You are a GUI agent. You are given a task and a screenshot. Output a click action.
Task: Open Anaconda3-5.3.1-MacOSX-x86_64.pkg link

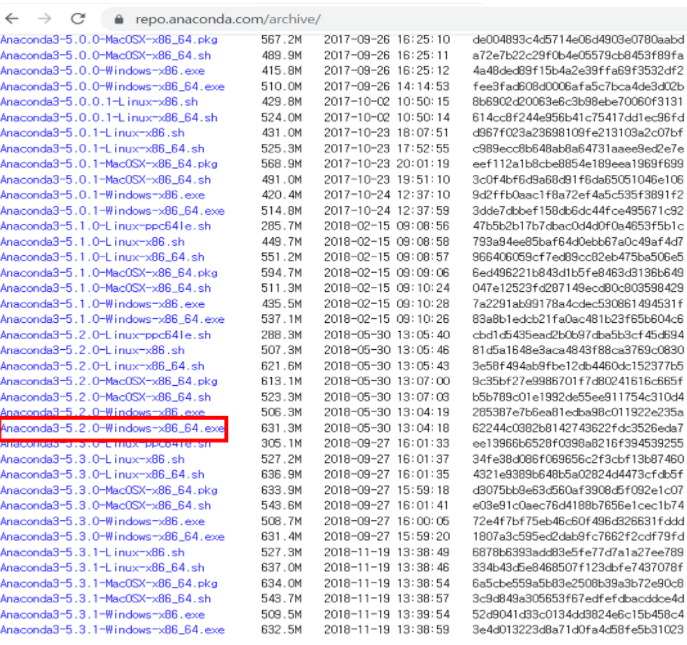pyautogui.click(x=109, y=584)
